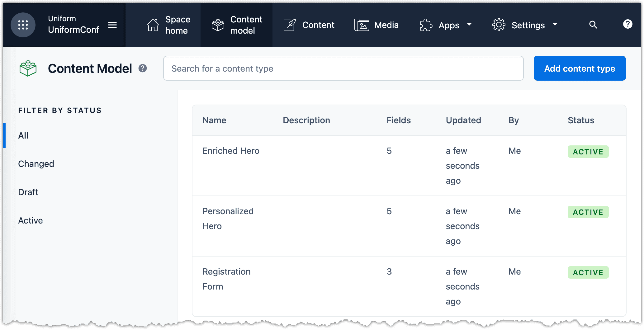Open Settings via the gear icon
644x330 pixels.
point(499,25)
